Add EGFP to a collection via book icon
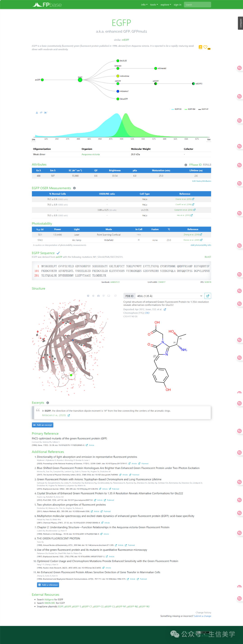 tap(200, 47)
